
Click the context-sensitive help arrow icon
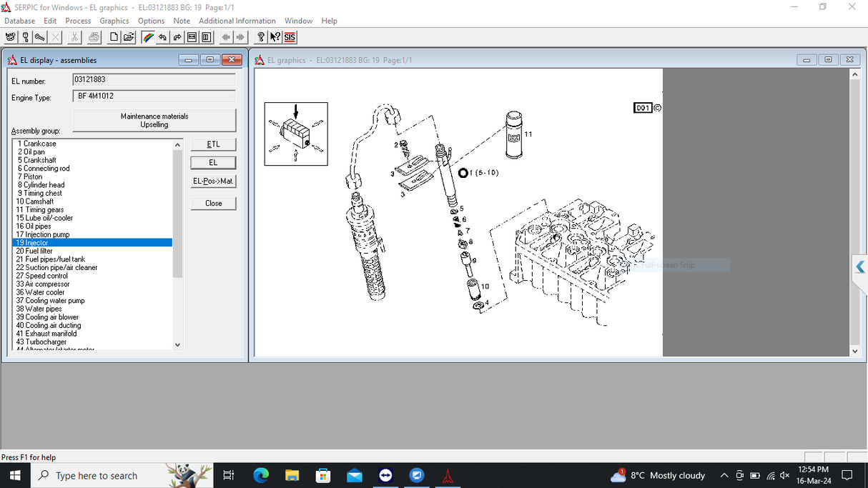pyautogui.click(x=275, y=37)
